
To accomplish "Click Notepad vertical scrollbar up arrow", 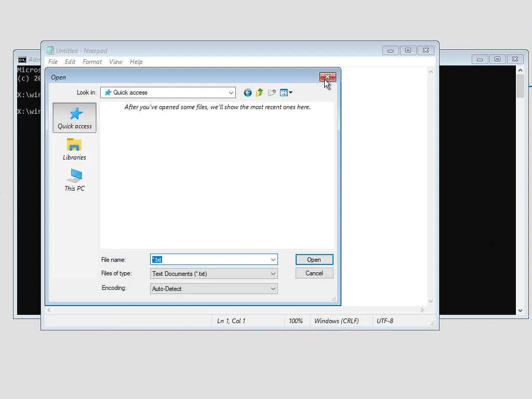I will click(x=431, y=72).
